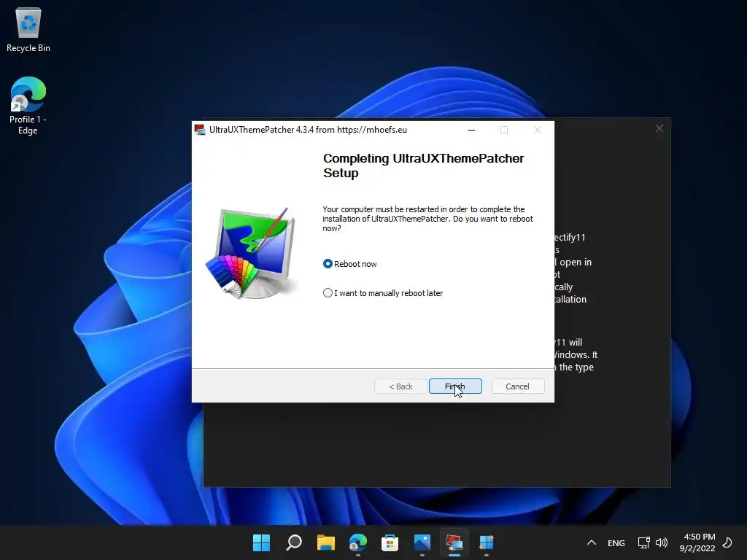Open the Windows Start menu
This screenshot has width=747, height=560.
point(262,542)
